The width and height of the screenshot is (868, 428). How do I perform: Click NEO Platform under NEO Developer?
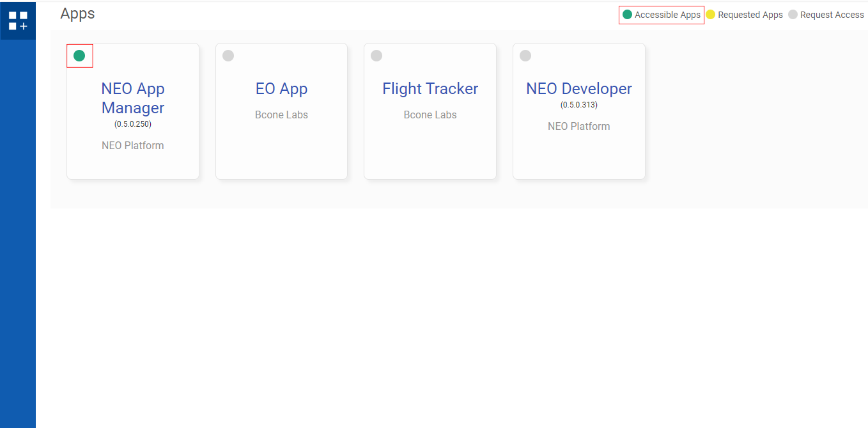tap(579, 126)
